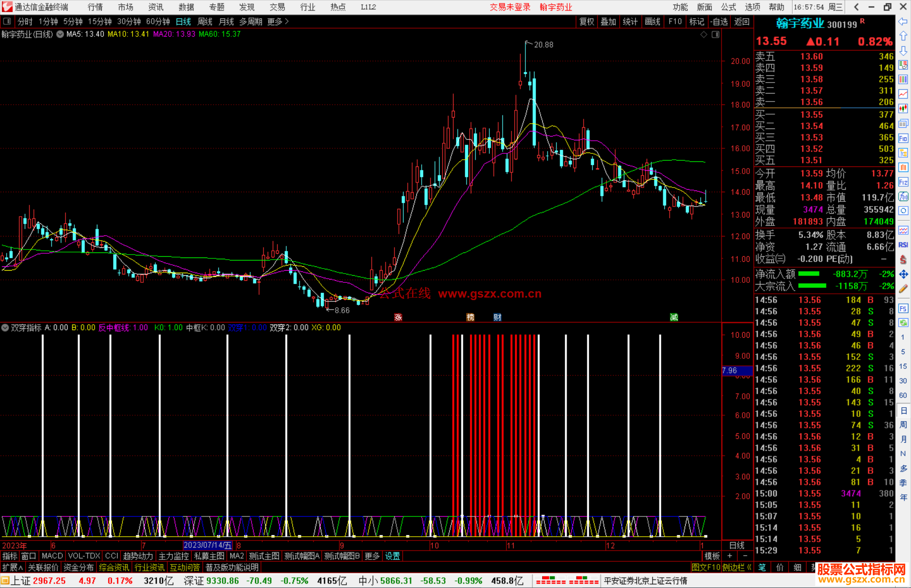Open the 市场 menu
The width and height of the screenshot is (911, 588).
125,7
